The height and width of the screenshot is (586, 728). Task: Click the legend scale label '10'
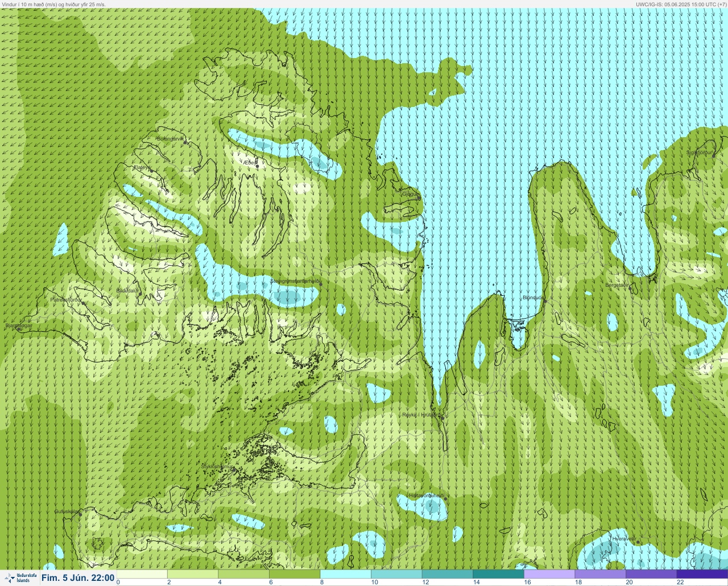click(374, 582)
